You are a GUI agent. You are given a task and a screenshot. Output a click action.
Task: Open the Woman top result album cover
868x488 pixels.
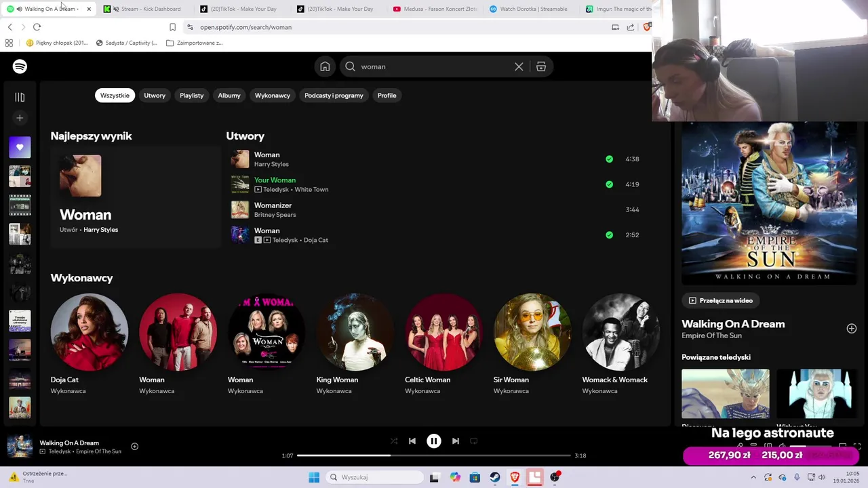click(x=80, y=176)
